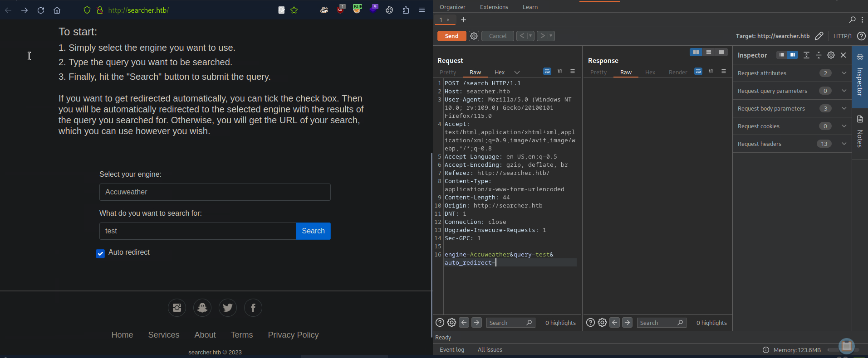Screen dimensions: 868x358
Task: Open the Learn tab in Burp
Action: 530,7
